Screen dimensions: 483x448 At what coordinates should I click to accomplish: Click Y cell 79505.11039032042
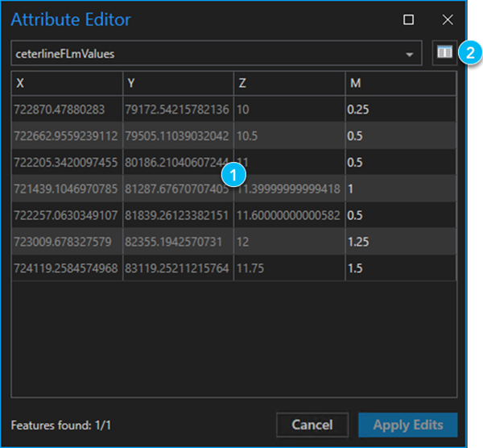click(x=178, y=136)
